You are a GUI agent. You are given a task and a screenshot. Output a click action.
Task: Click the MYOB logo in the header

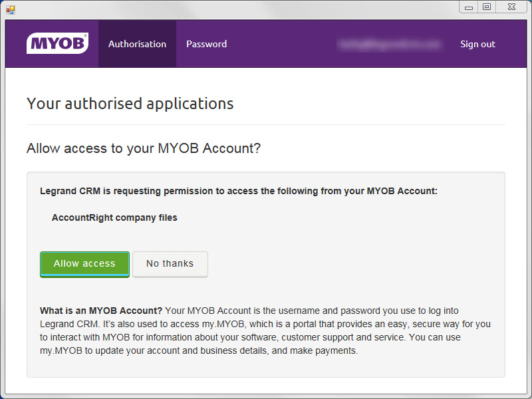[x=57, y=44]
